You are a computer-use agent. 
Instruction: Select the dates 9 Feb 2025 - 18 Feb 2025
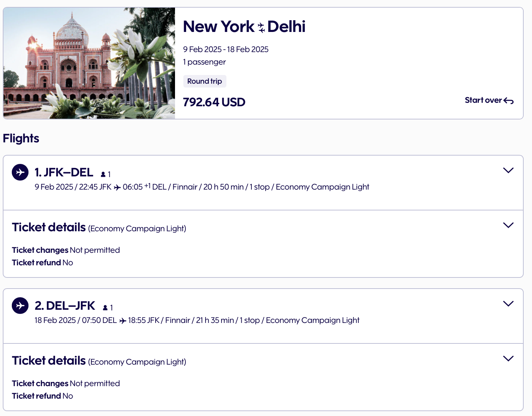pyautogui.click(x=226, y=49)
